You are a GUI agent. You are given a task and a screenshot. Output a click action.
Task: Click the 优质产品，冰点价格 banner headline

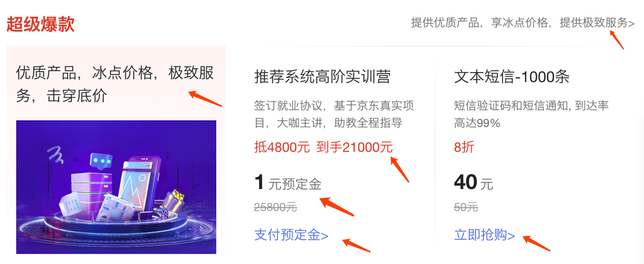tap(115, 84)
